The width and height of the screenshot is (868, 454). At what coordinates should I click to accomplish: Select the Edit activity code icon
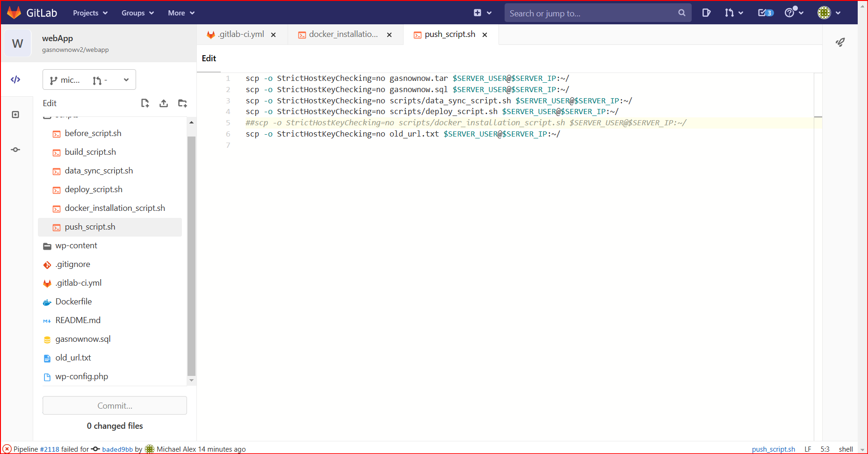[15, 79]
